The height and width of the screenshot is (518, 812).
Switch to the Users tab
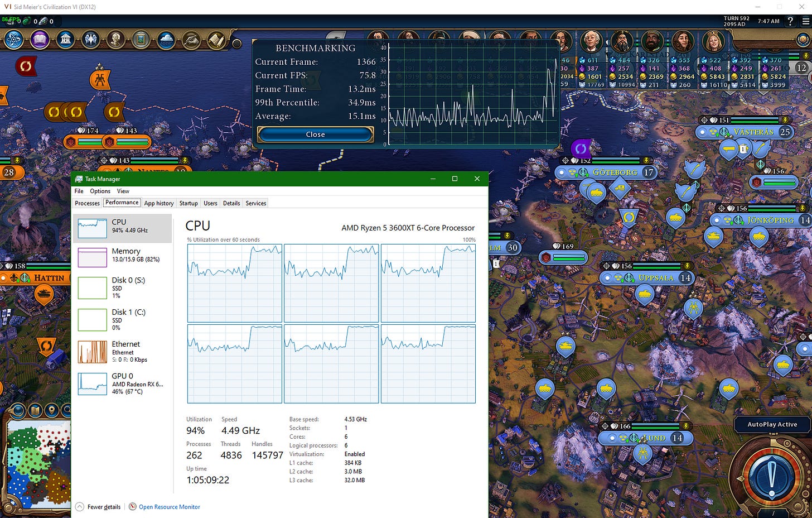click(x=210, y=203)
